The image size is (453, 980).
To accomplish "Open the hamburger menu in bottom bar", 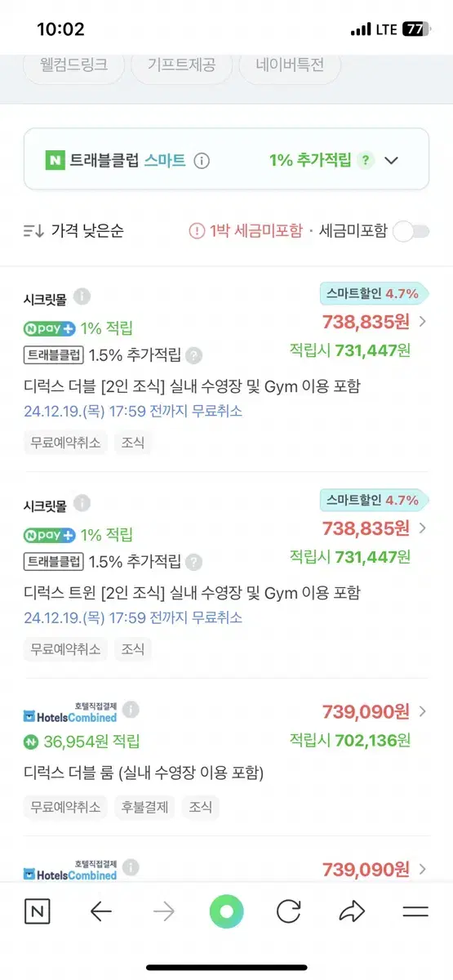I will [x=415, y=911].
